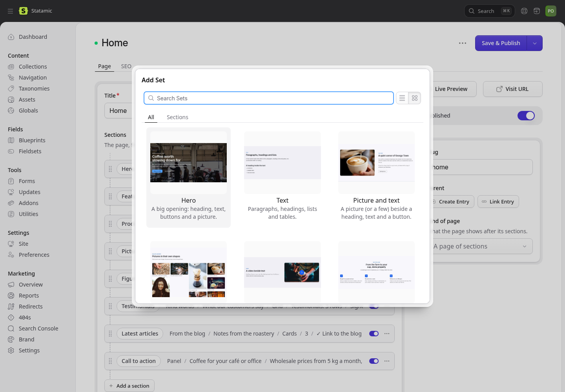This screenshot has width=565, height=392.
Task: Select the Sections tab in Add Set
Action: (177, 117)
